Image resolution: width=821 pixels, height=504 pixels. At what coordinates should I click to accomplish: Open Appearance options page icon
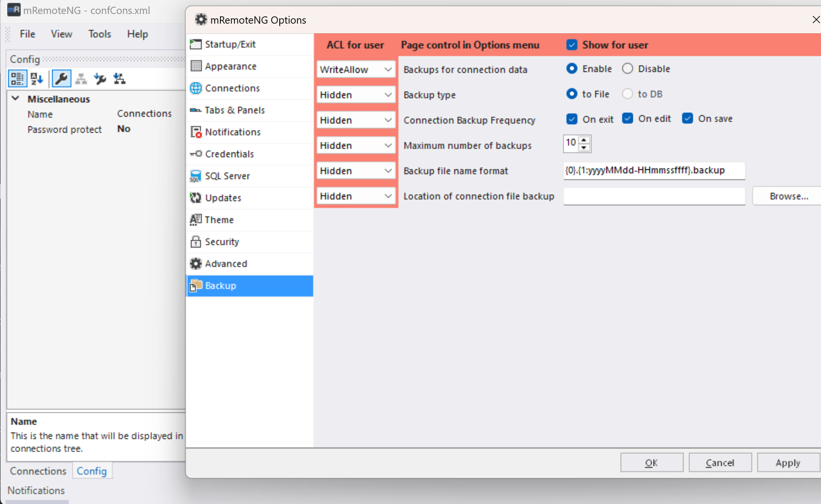point(195,66)
